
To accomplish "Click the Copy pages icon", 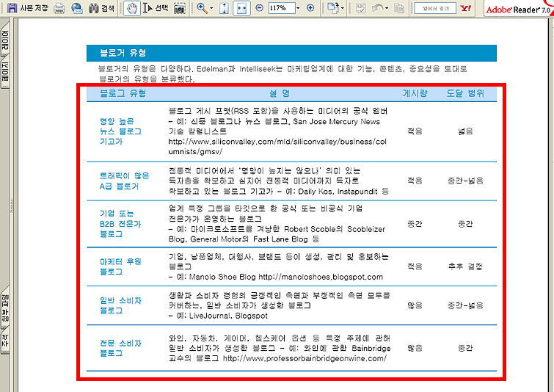I will point(399,8).
